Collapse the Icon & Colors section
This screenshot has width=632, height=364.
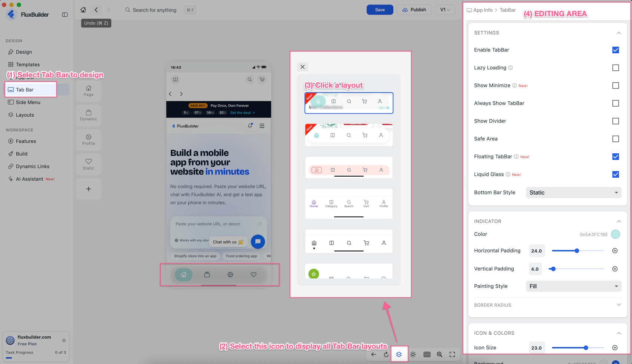[619, 333]
